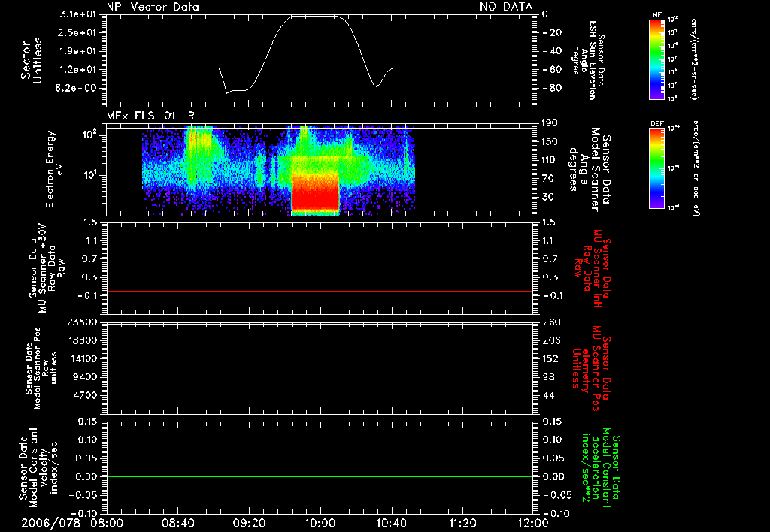Click the '08:00' time axis label
The width and height of the screenshot is (770, 532).
pyautogui.click(x=107, y=524)
